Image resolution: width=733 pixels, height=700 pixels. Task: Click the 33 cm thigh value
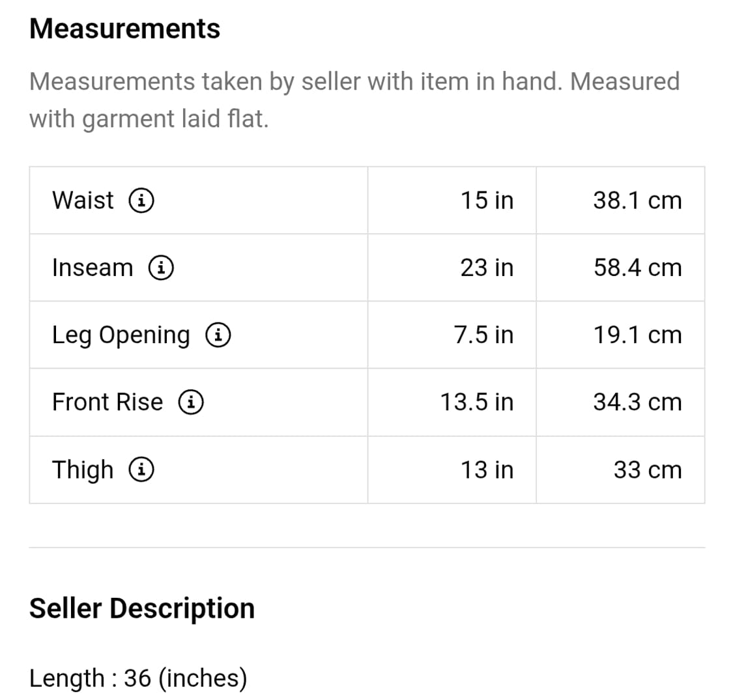tap(648, 469)
